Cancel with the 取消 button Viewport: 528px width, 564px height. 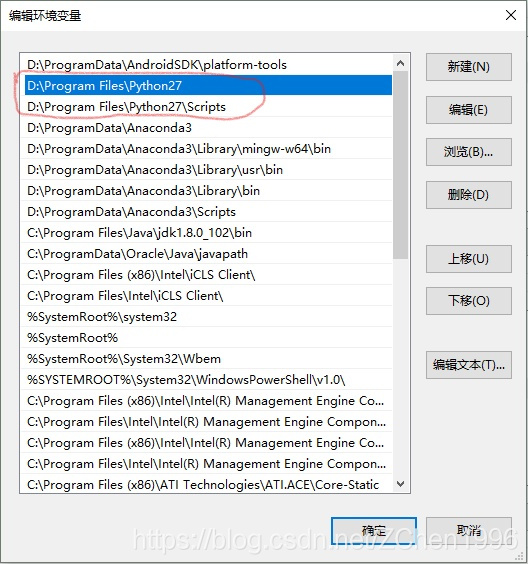[x=469, y=531]
